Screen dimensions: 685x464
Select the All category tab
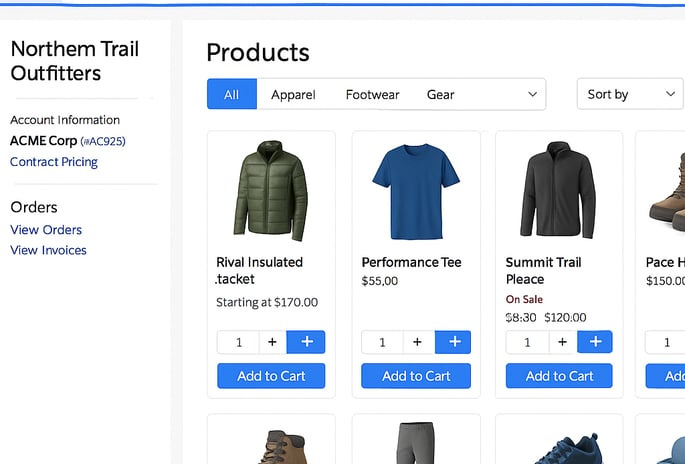pos(232,94)
